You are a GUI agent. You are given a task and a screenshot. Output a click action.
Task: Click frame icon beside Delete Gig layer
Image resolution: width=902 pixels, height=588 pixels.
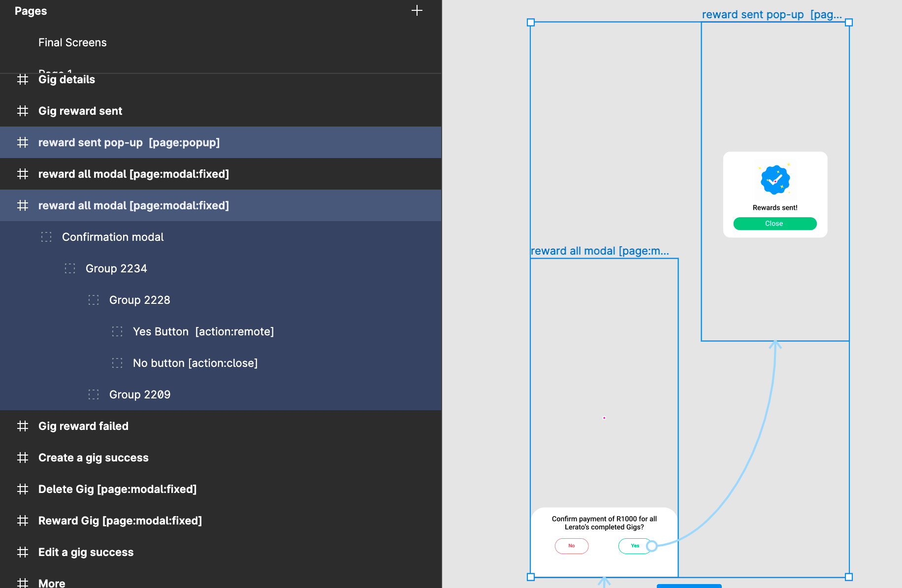point(23,489)
